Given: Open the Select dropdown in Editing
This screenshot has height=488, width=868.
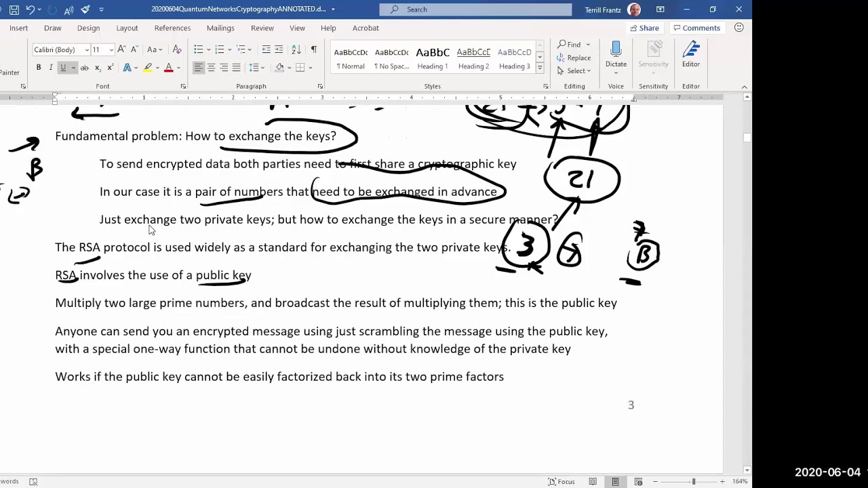Looking at the screenshot, I should 574,70.
